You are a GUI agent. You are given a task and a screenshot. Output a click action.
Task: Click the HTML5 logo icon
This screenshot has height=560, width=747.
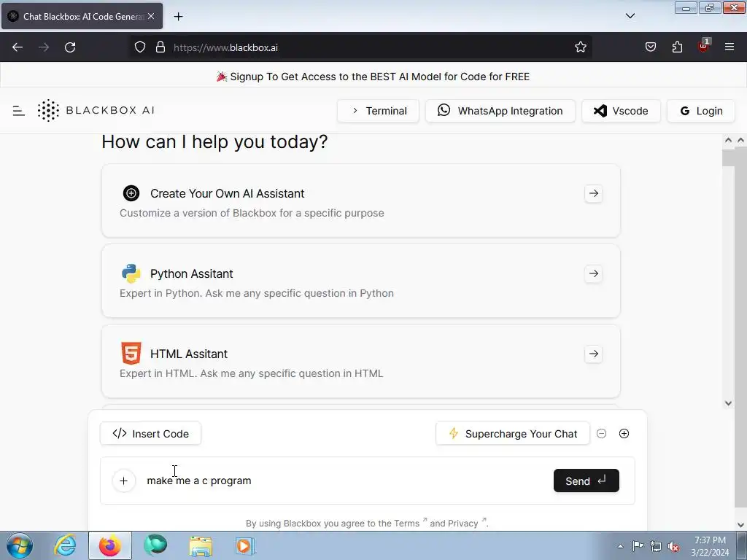131,354
